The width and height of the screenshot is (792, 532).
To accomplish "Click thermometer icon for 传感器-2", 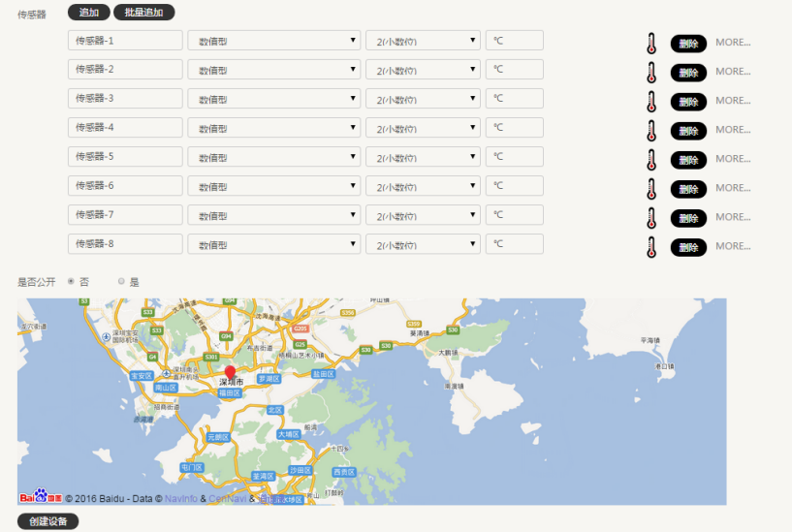I will [652, 72].
